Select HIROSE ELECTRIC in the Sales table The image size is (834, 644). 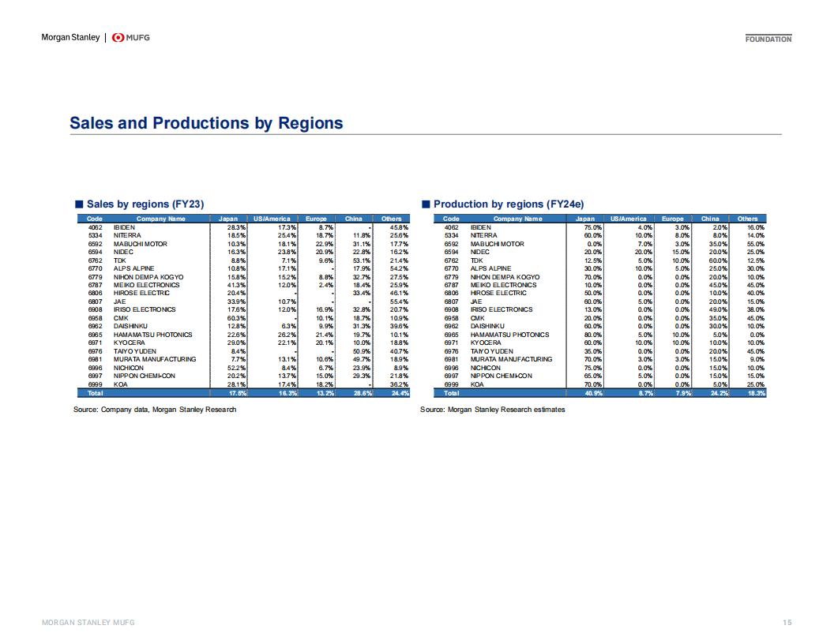(x=141, y=294)
